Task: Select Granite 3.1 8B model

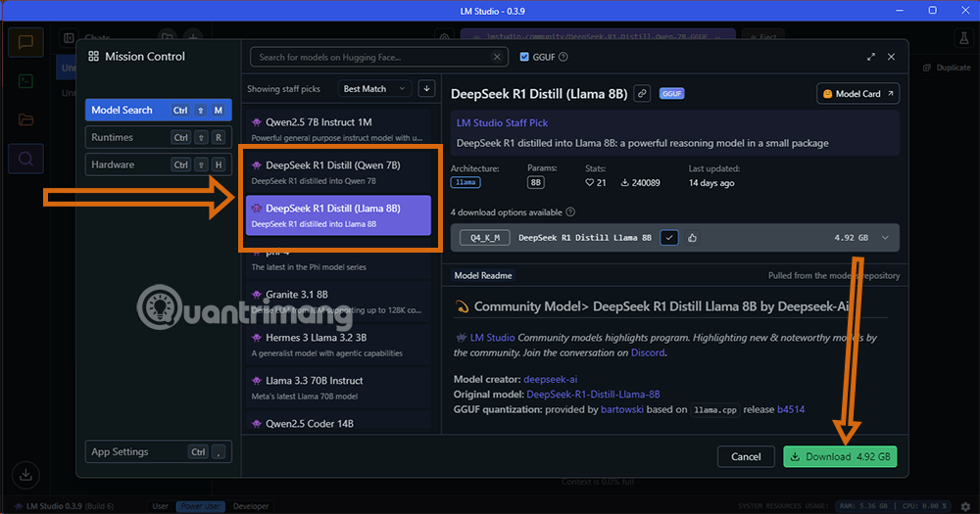Action: [x=338, y=302]
